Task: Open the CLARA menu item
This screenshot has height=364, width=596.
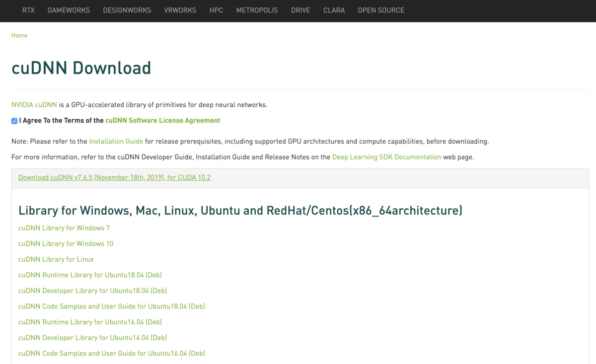Action: point(334,10)
